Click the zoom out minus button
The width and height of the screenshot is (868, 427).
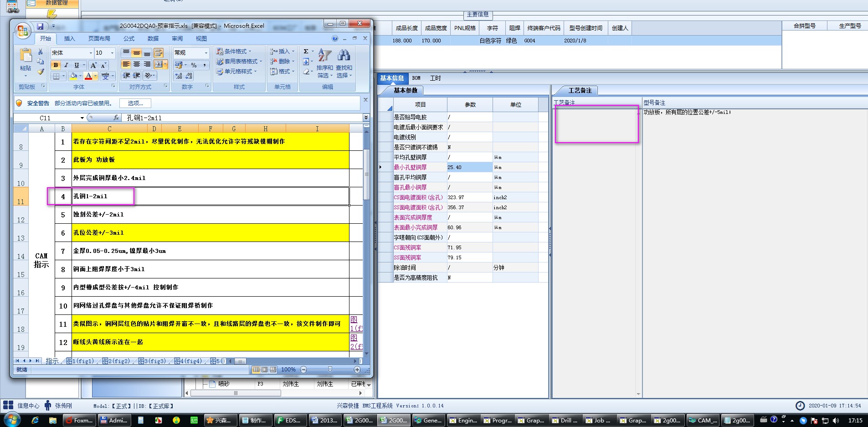[303, 370]
